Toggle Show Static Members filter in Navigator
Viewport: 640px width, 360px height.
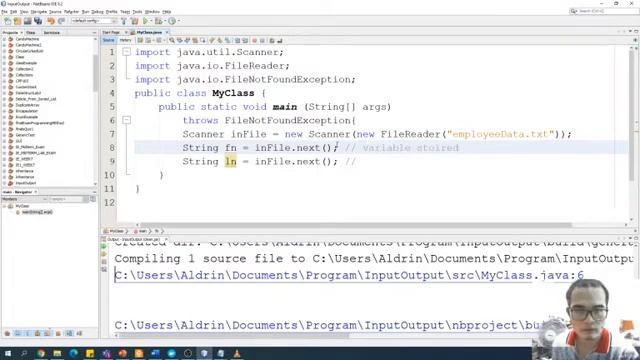(27, 333)
